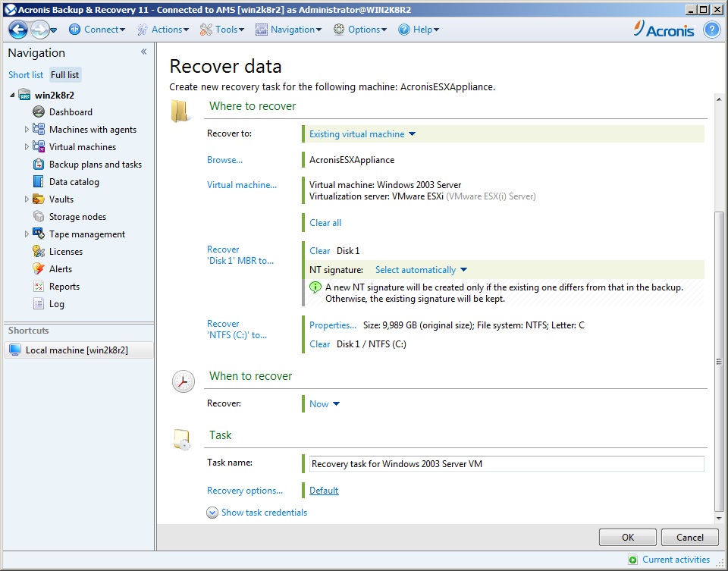Click the Connect globe icon
728x571 pixels.
tap(74, 30)
